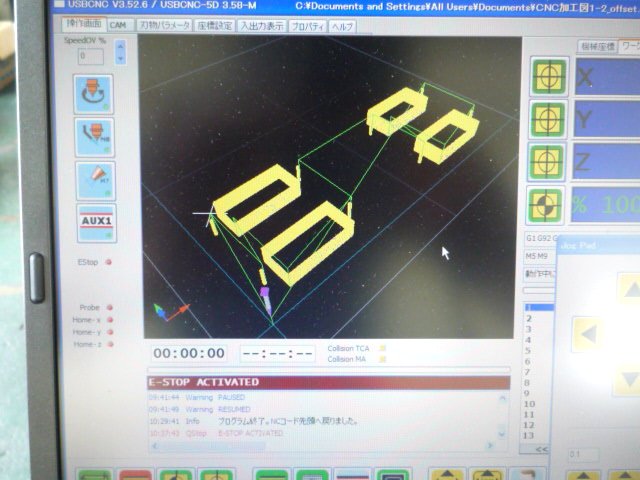The image size is (640, 480).
Task: Toggle the AUX1 output button
Action: 96,222
